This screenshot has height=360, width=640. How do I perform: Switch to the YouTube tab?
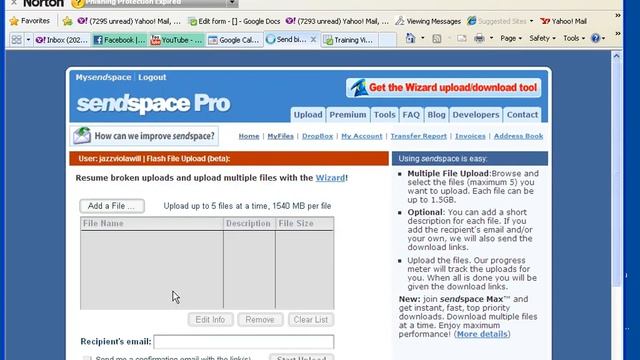(176, 40)
